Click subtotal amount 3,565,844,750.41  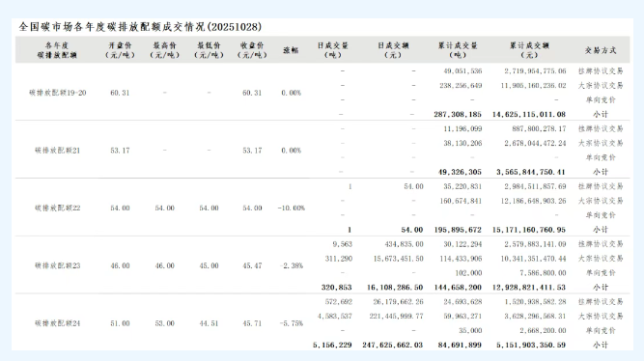point(531,172)
